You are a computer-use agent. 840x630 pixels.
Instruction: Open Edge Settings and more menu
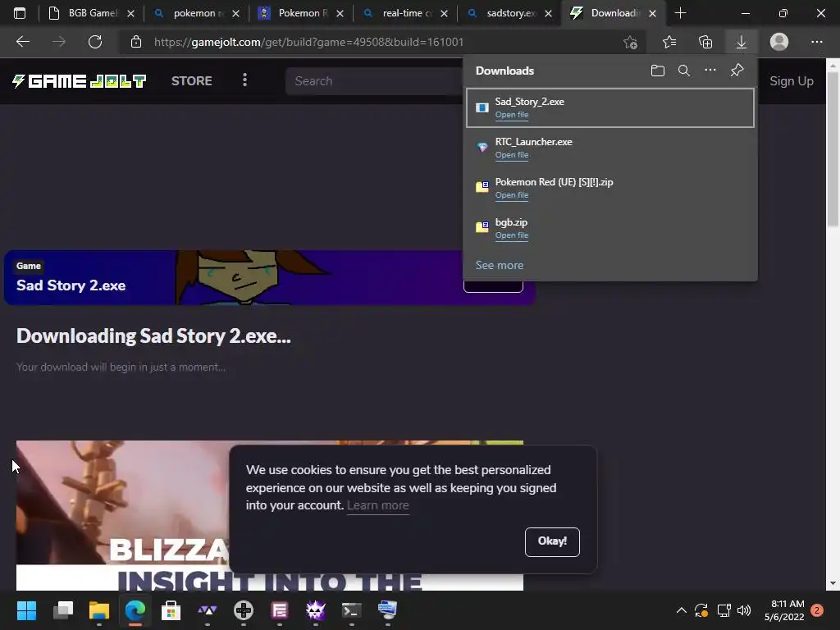816,42
